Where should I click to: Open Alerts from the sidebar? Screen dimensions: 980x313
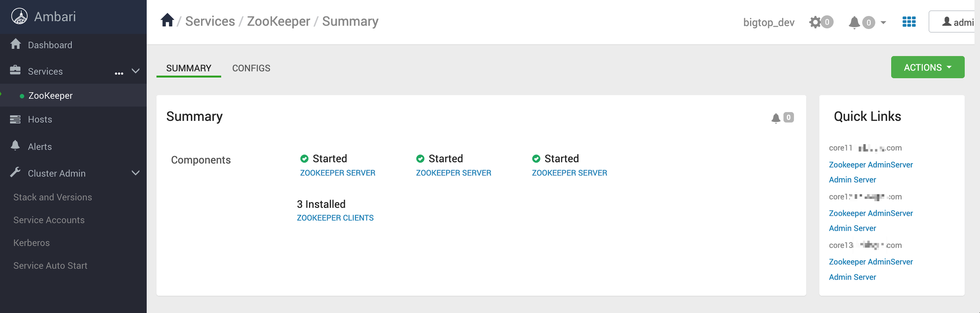point(40,146)
